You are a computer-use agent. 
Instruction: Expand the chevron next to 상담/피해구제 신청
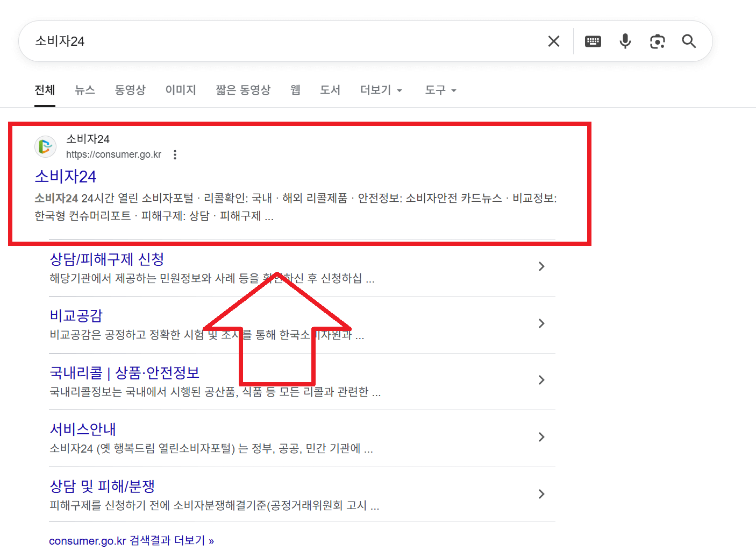pyautogui.click(x=541, y=266)
